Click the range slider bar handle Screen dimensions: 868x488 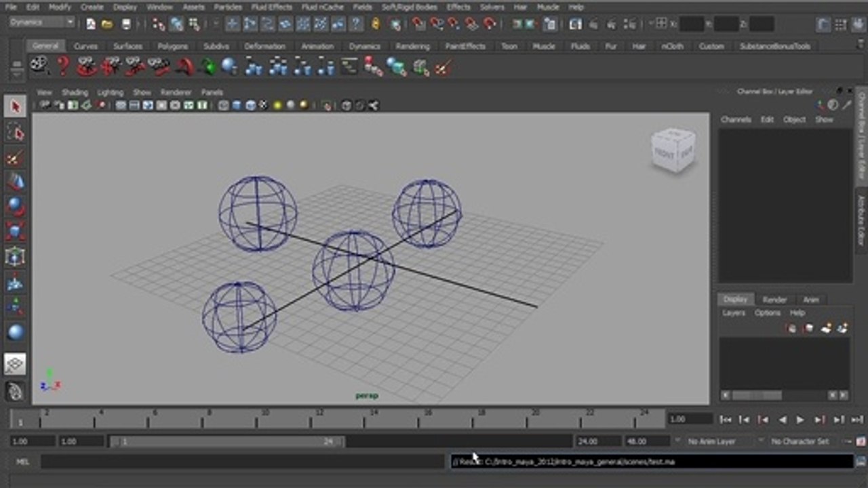(x=227, y=441)
